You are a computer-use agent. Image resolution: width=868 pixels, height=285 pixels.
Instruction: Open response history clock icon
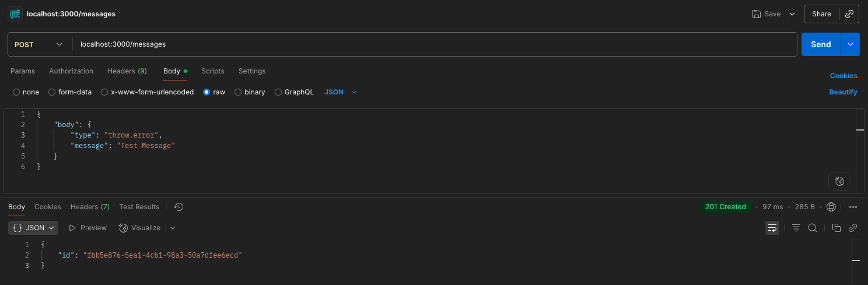coord(179,207)
